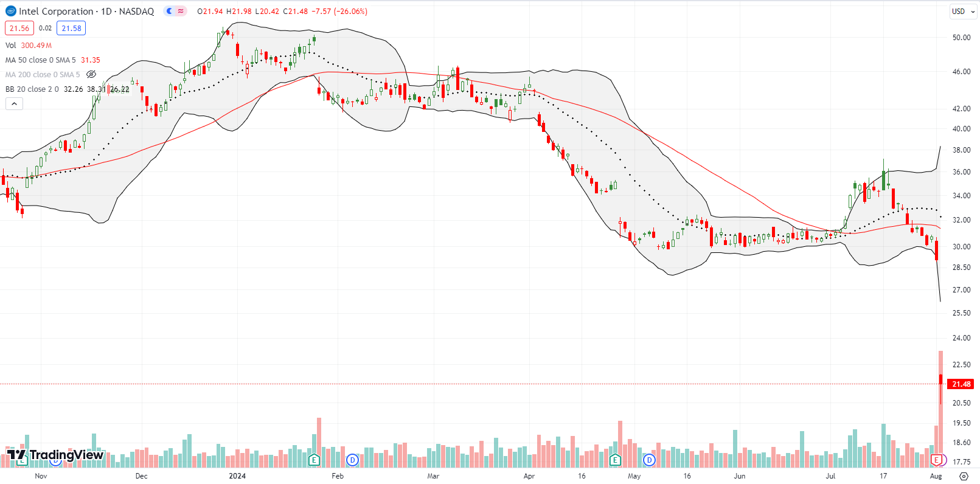Click the red earnings E marker at Aug

tap(937, 460)
